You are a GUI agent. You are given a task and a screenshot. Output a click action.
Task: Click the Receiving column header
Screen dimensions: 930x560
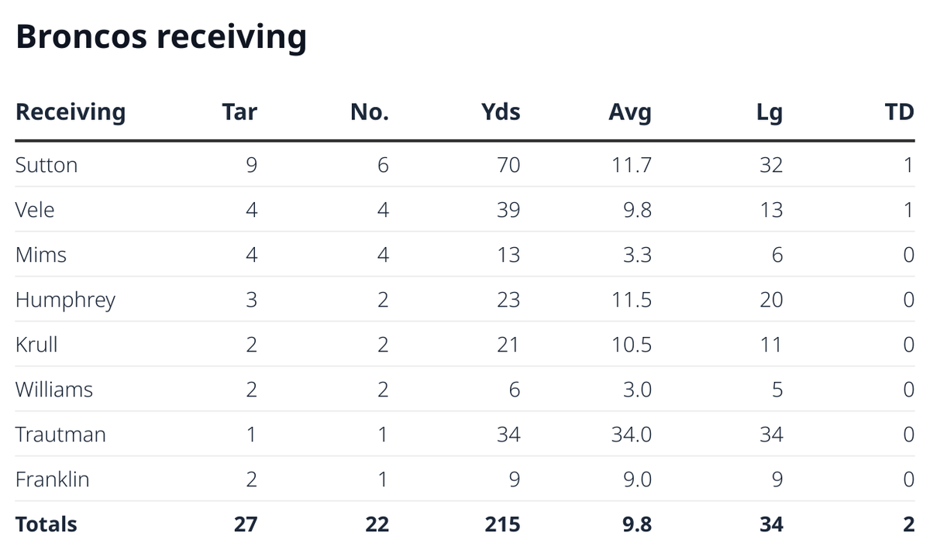71,112
